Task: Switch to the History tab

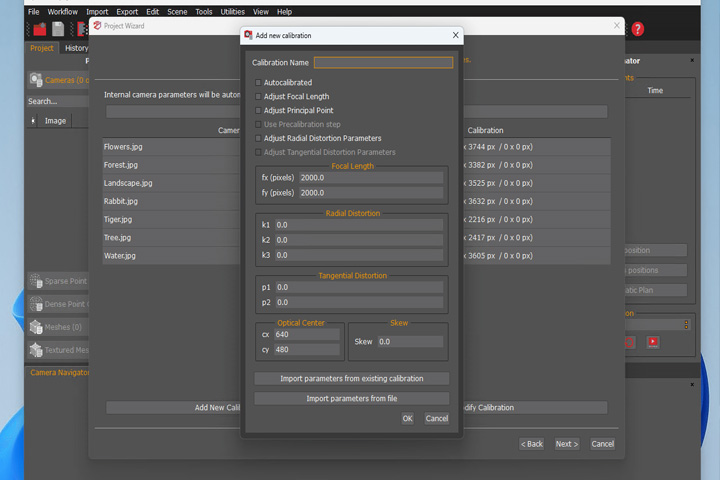Action: click(x=76, y=48)
